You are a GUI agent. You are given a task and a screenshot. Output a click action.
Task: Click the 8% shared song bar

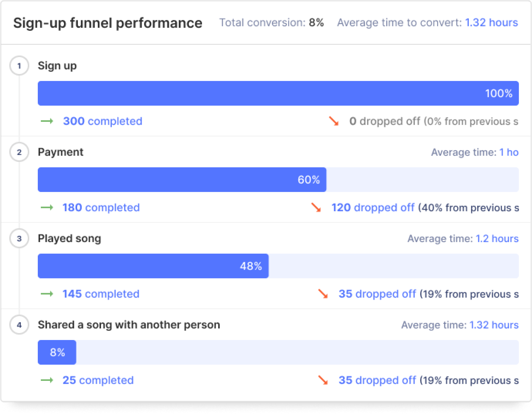(x=57, y=352)
